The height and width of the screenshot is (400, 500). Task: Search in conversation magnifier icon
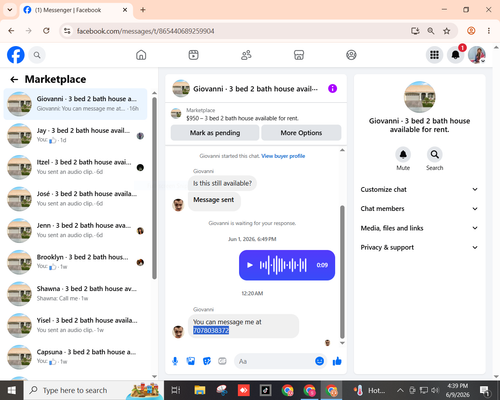click(434, 154)
